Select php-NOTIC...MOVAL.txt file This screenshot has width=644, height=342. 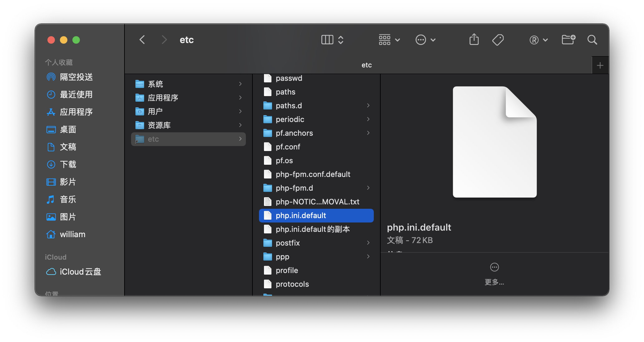(316, 202)
